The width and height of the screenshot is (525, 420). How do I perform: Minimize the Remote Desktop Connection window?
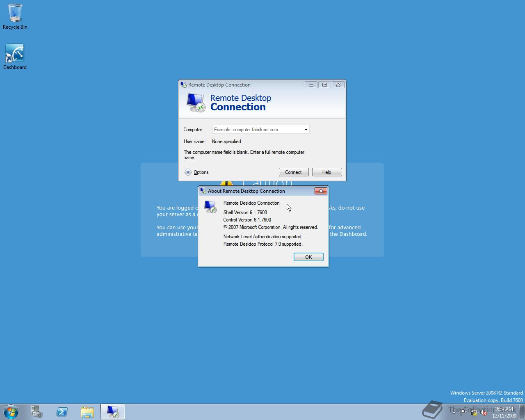[311, 85]
